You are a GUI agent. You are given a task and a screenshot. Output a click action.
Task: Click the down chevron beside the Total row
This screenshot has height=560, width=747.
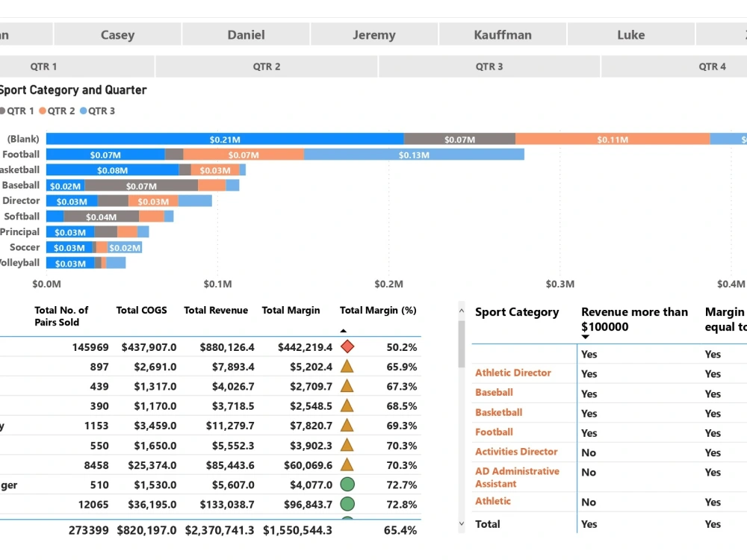coord(461,525)
